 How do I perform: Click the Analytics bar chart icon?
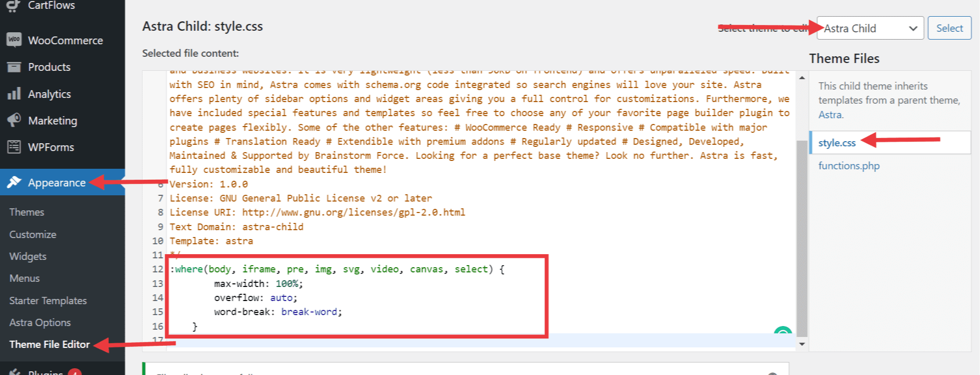point(14,94)
